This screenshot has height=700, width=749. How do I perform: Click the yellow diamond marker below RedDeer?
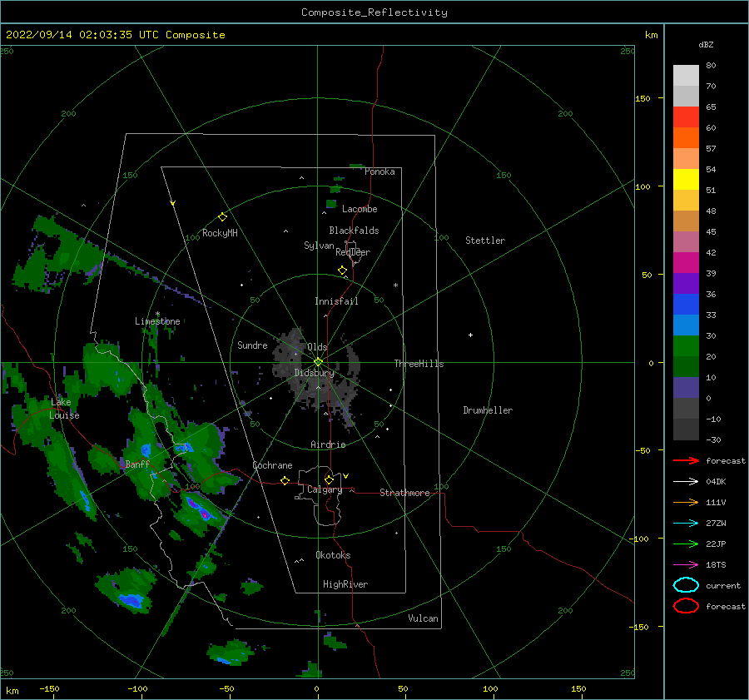click(x=342, y=271)
